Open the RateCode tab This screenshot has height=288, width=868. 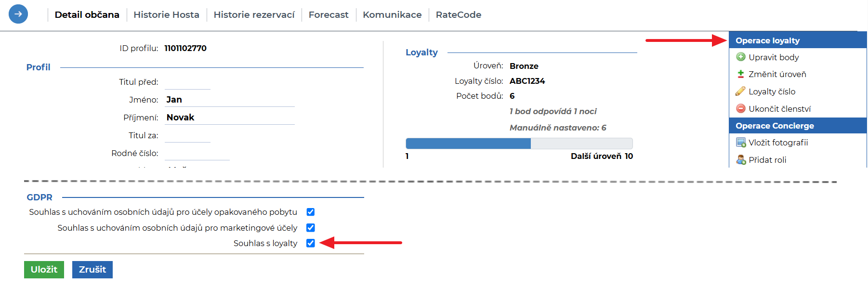click(459, 15)
